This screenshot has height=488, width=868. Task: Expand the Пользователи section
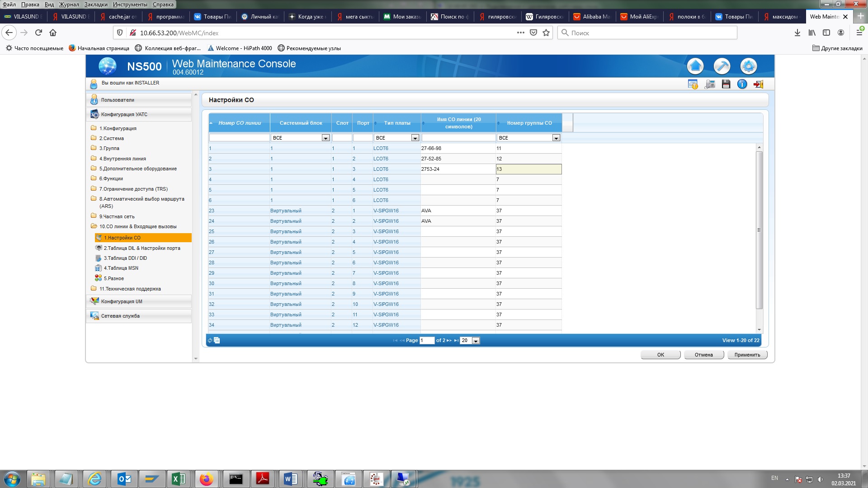139,100
